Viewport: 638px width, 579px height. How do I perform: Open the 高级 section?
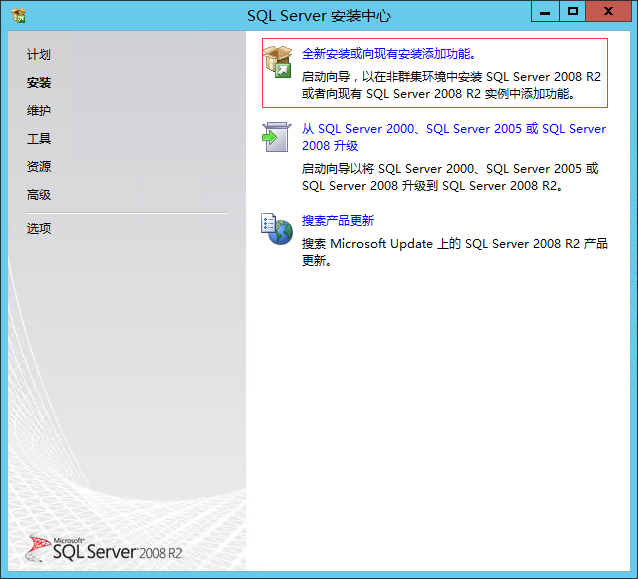[x=39, y=195]
